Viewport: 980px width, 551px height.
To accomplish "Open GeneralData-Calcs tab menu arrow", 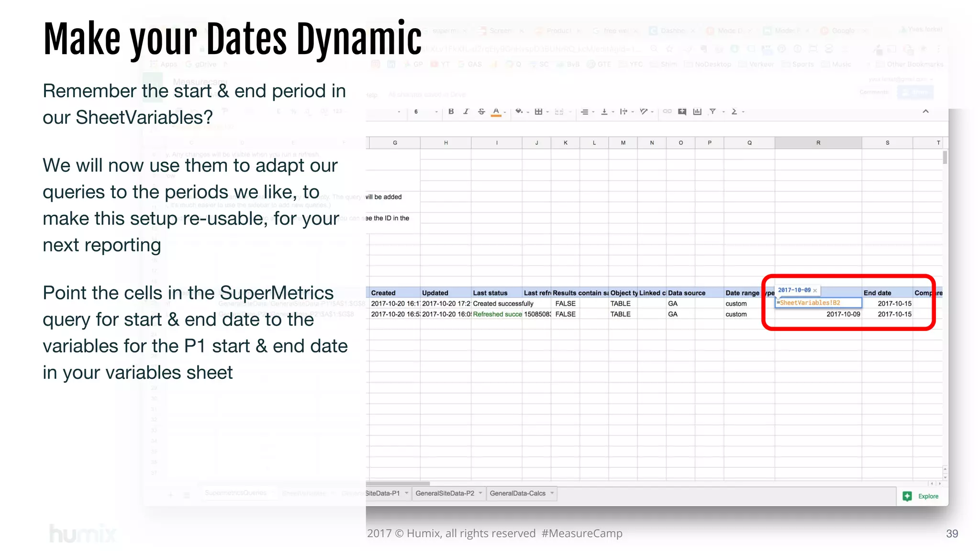I will (x=552, y=493).
